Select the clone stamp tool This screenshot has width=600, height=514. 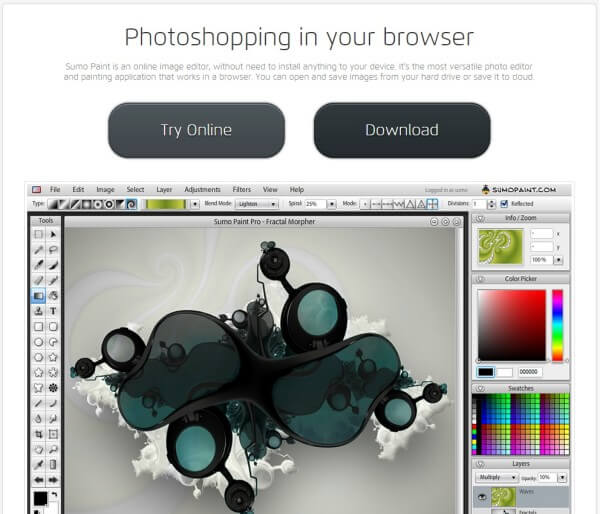click(x=38, y=311)
